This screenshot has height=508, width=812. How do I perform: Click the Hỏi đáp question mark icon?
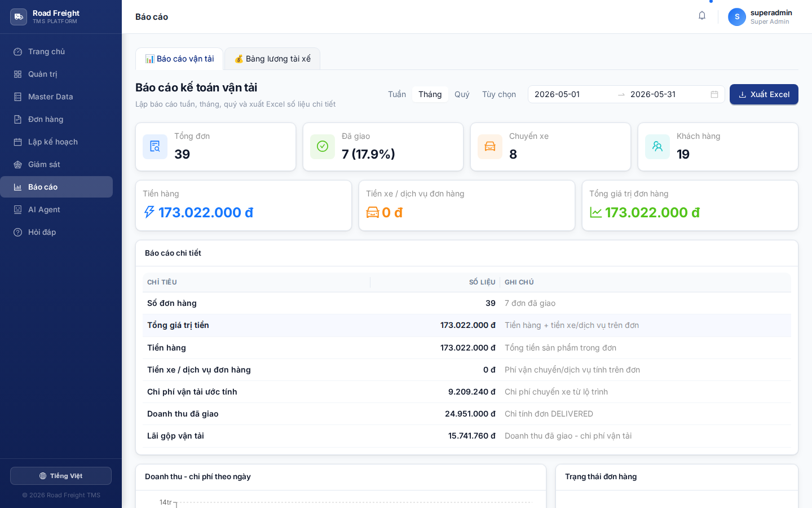tap(18, 232)
